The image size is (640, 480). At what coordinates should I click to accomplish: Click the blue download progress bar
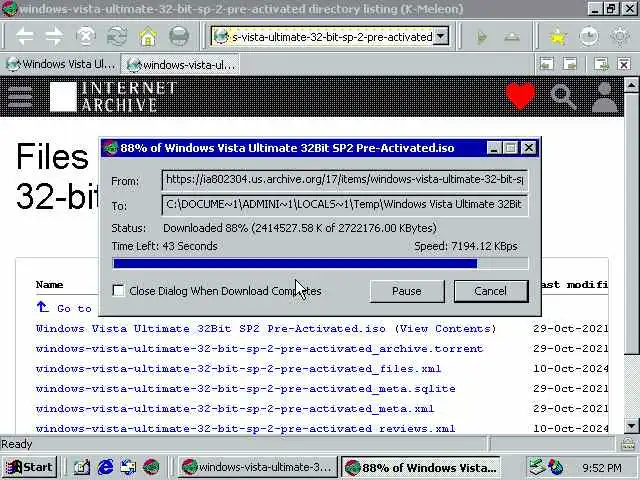[320, 263]
